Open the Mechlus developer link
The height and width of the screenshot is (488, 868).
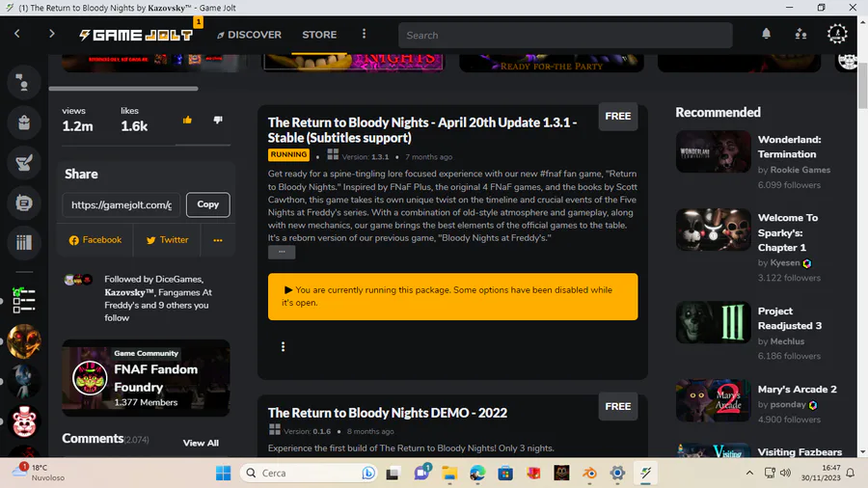pyautogui.click(x=787, y=341)
